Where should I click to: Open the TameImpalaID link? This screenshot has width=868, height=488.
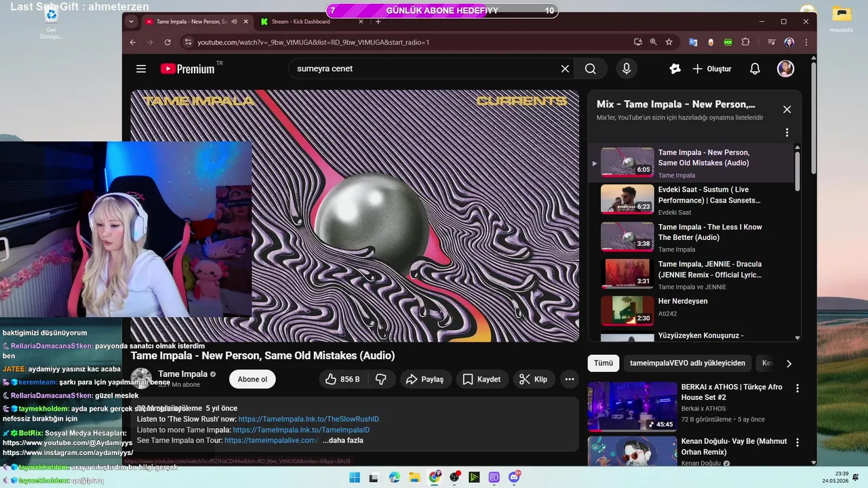tap(301, 430)
